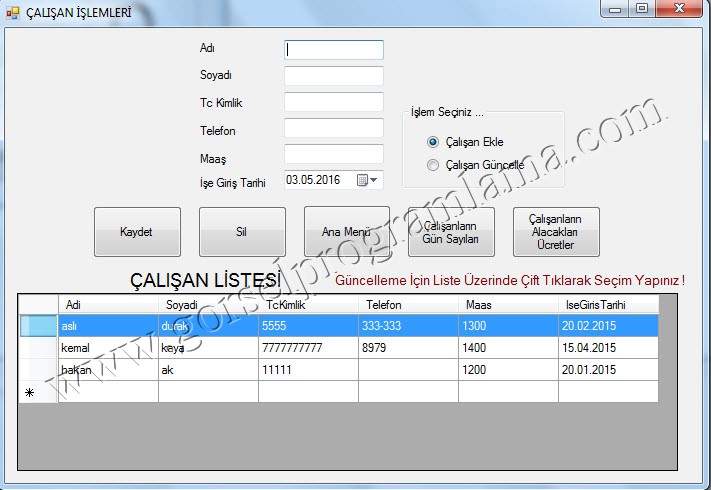
Task: Open the İşe Giriş Tarihi calendar dropdown
Action: click(x=372, y=180)
